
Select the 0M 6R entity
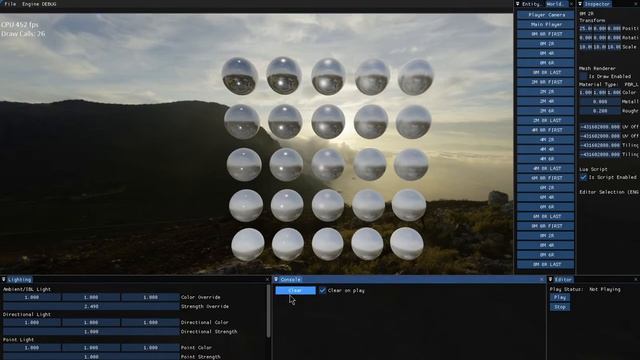tap(546, 63)
